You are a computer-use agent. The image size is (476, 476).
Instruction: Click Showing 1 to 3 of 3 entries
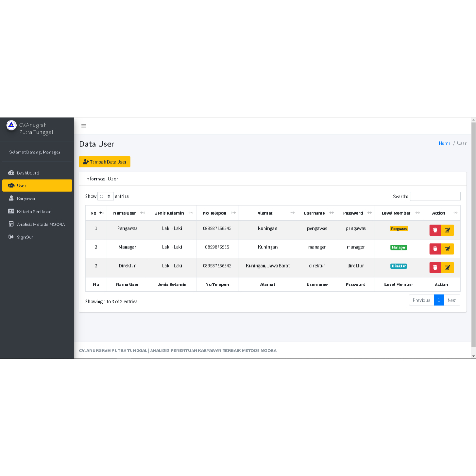coord(111,301)
